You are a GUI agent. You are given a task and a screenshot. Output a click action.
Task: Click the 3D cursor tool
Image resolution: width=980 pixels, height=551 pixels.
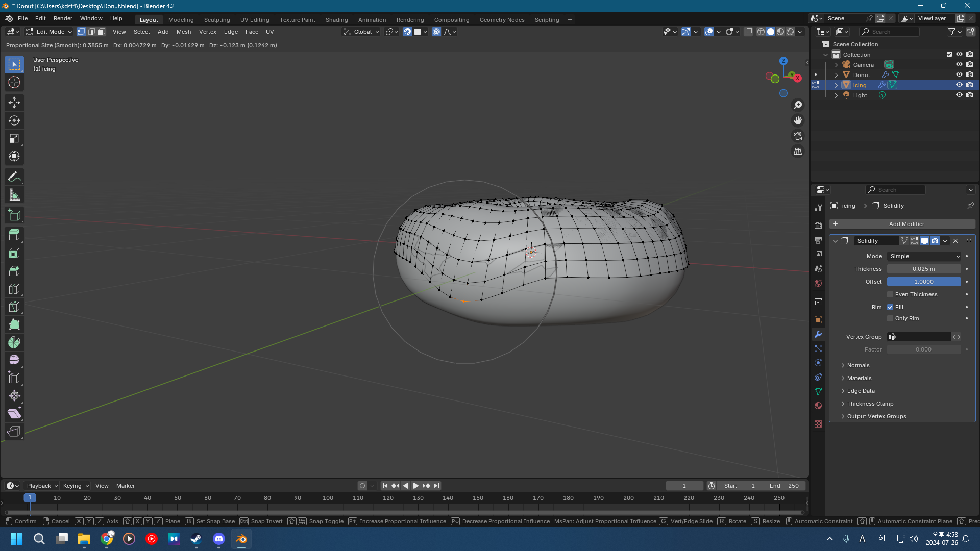[x=14, y=82]
